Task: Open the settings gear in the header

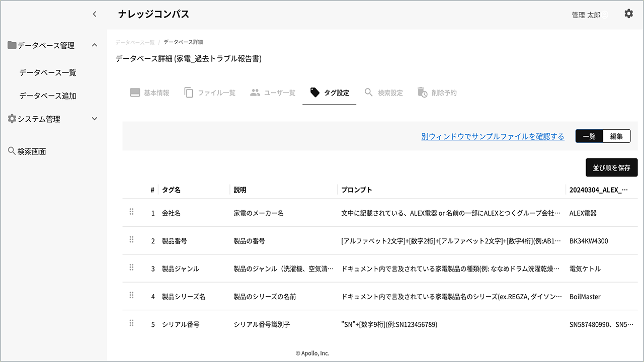Action: pos(628,14)
